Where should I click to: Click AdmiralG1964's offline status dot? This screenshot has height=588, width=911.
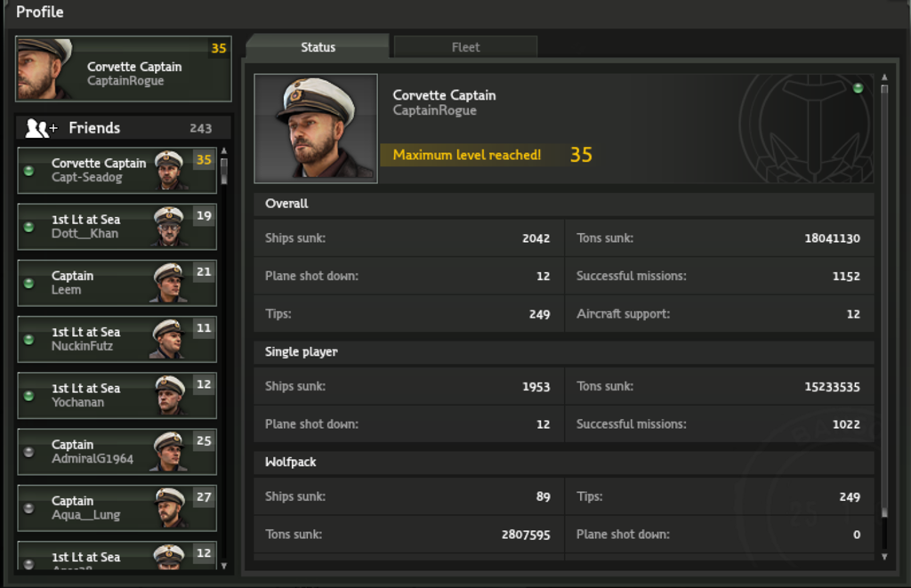tap(28, 452)
